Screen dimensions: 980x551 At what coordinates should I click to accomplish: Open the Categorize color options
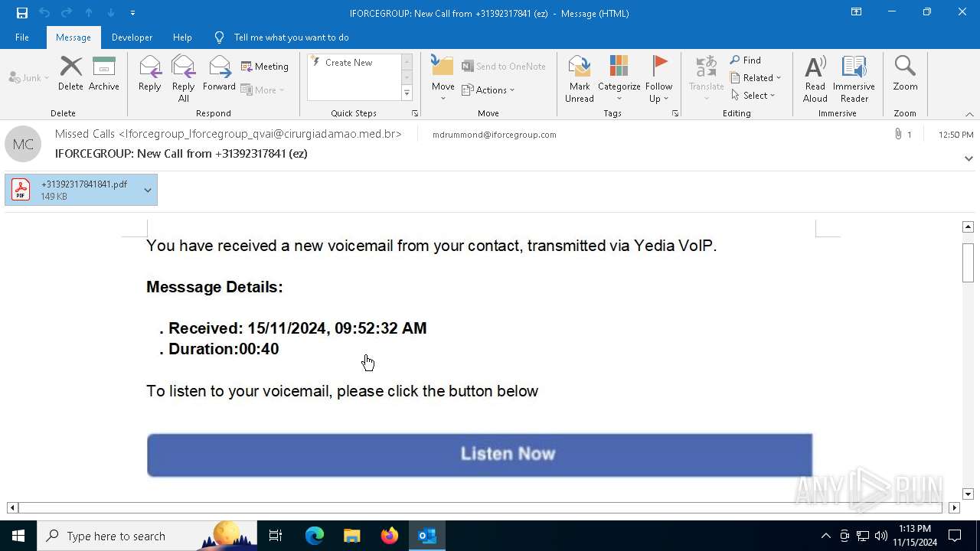click(619, 79)
